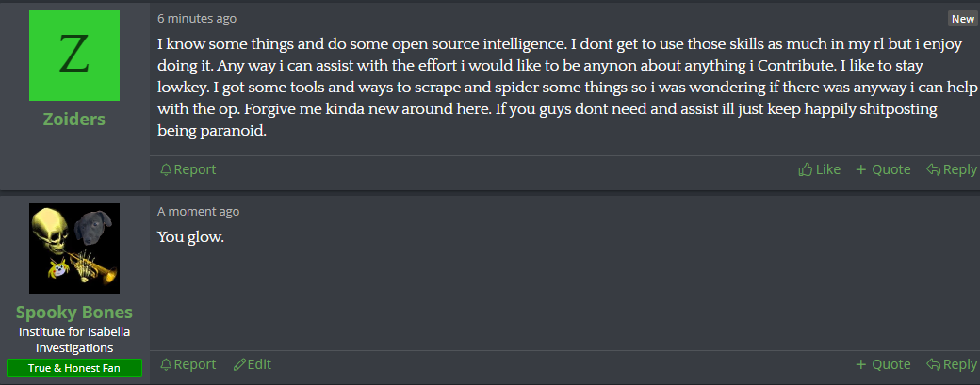Click the bell icon beside Report on Spooky Bones' post
Viewport: 980px width, 385px height.
(x=166, y=364)
